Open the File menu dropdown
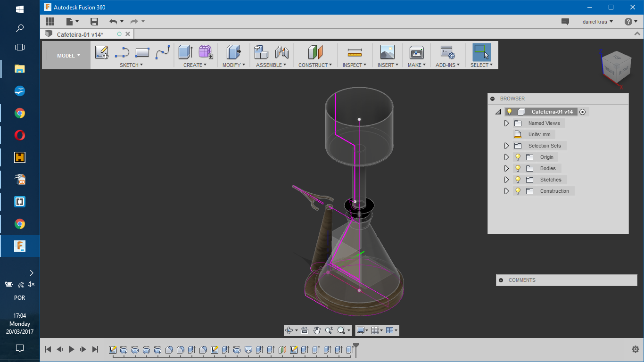Image resolution: width=644 pixels, height=362 pixels. click(x=72, y=21)
